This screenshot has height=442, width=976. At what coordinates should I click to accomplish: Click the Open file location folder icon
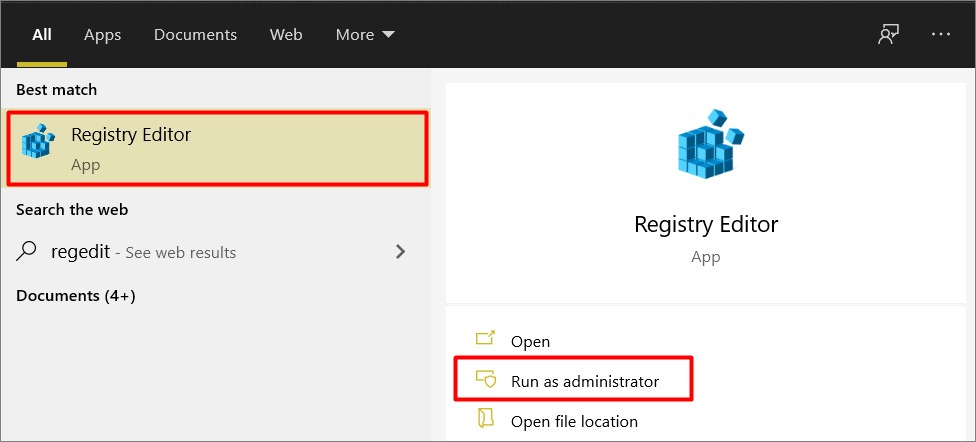[485, 418]
